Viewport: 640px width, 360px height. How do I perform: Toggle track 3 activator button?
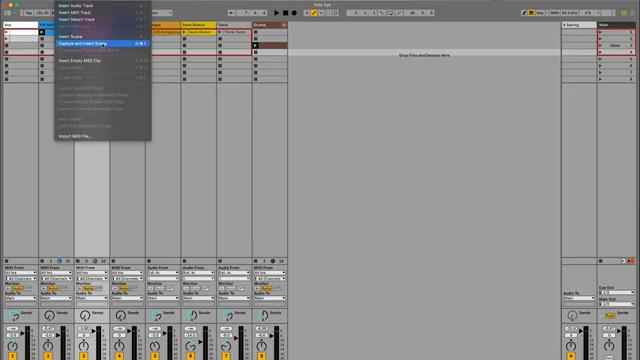coord(83,356)
